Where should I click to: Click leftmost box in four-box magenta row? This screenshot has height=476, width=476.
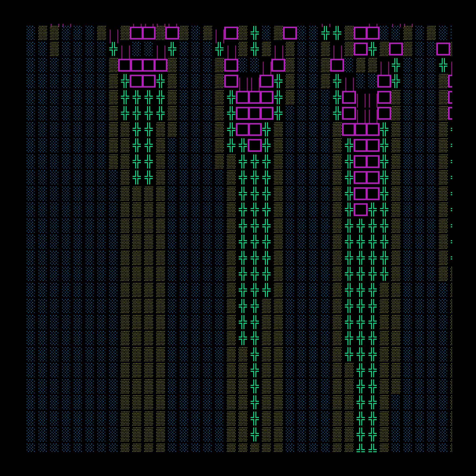[125, 65]
